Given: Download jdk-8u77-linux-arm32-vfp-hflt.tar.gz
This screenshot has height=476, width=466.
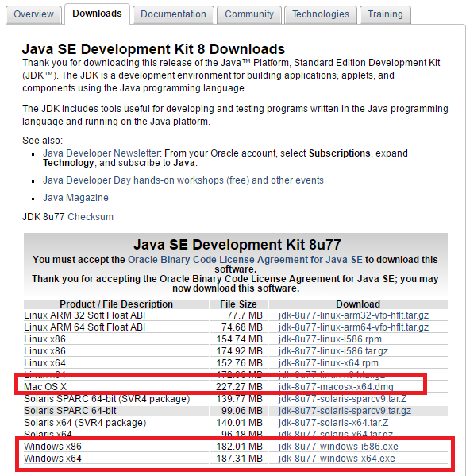Looking at the screenshot, I should 353,315.
